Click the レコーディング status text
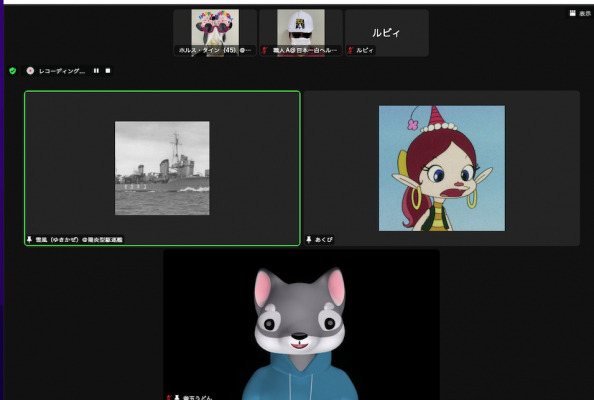 [x=62, y=71]
